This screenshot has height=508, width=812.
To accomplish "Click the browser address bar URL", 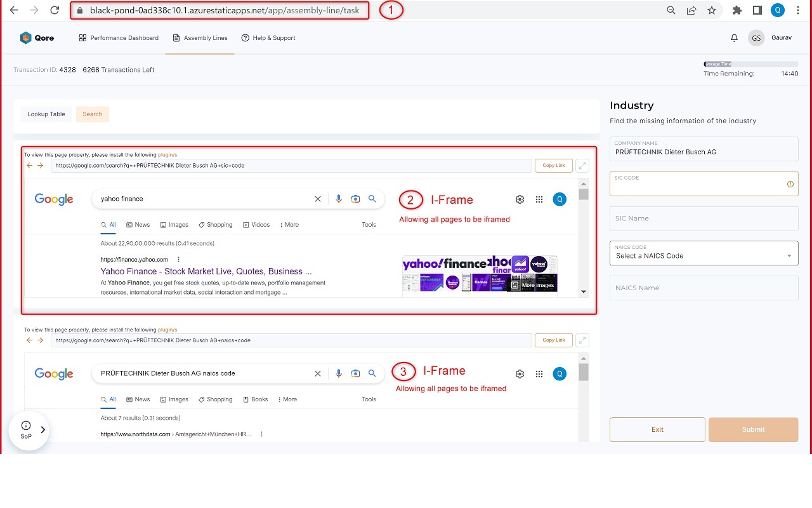I will 225,10.
